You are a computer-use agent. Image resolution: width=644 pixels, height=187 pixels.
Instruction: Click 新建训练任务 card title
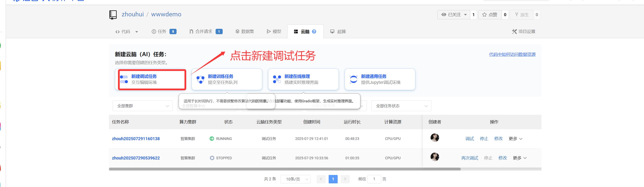(x=221, y=76)
